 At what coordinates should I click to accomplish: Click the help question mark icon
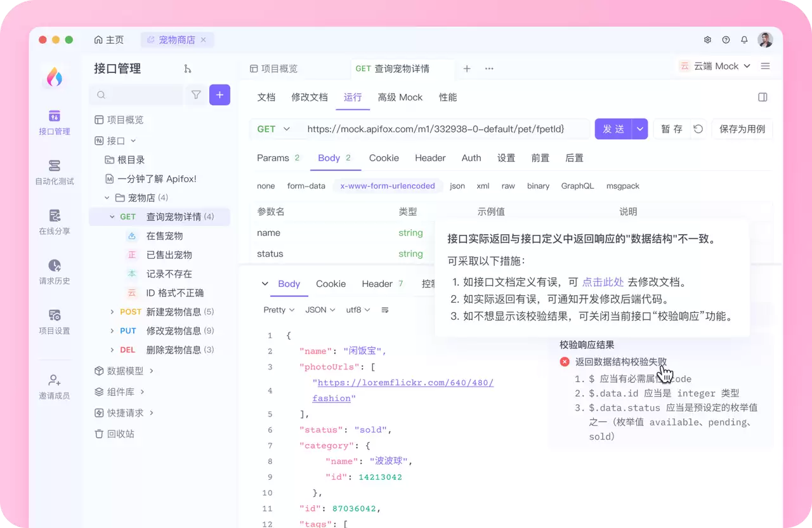726,40
